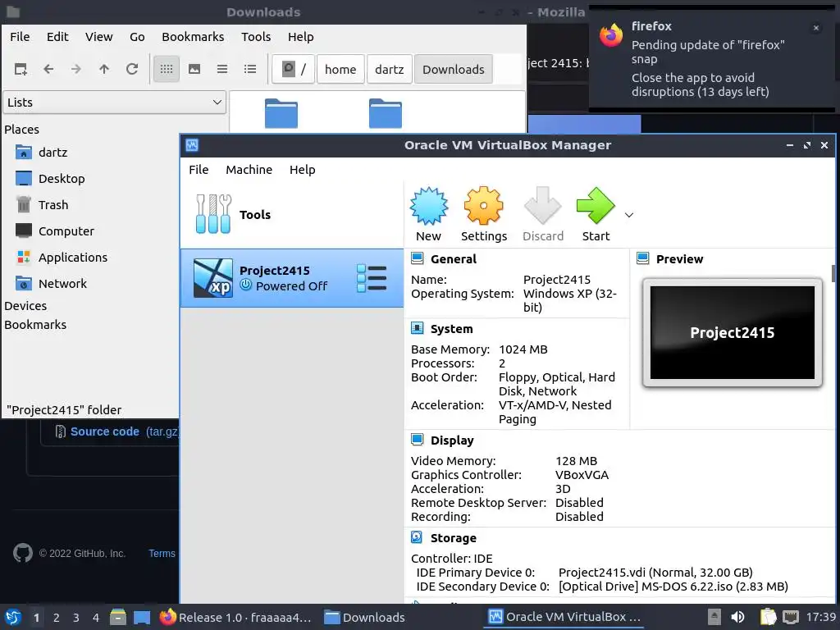Switch to compact view mode
Viewport: 840px width, 630px height.
click(222, 69)
